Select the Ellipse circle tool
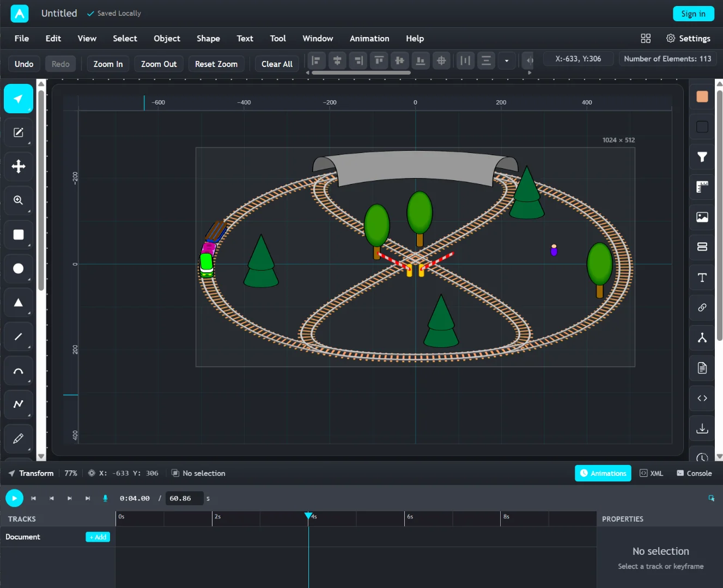The width and height of the screenshot is (723, 588). coord(19,268)
